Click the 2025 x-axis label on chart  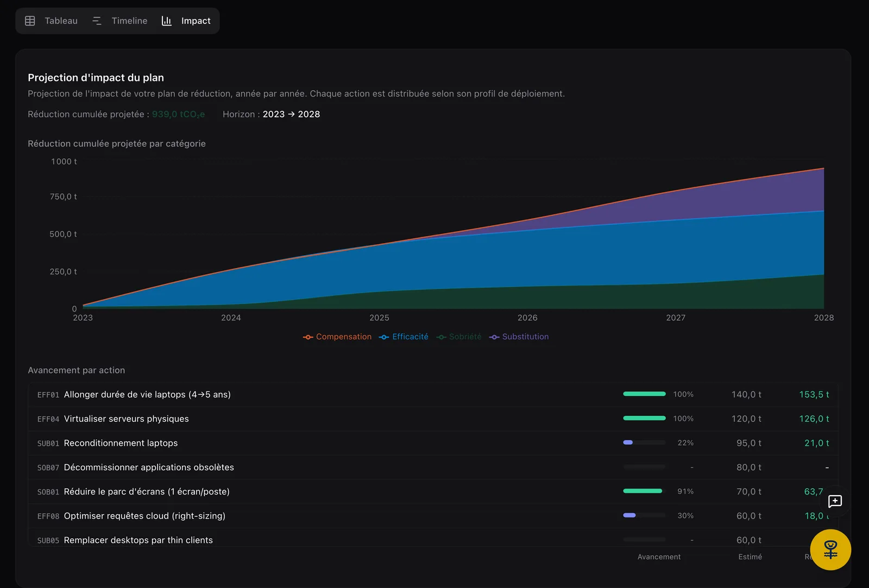pos(379,318)
